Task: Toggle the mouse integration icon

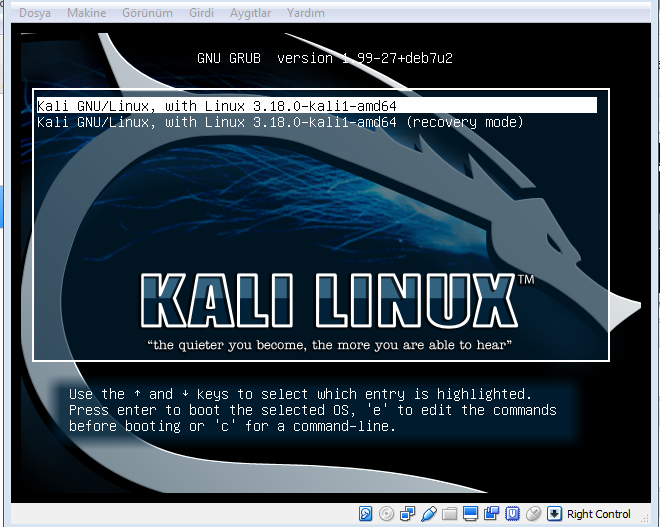Action: click(533, 514)
